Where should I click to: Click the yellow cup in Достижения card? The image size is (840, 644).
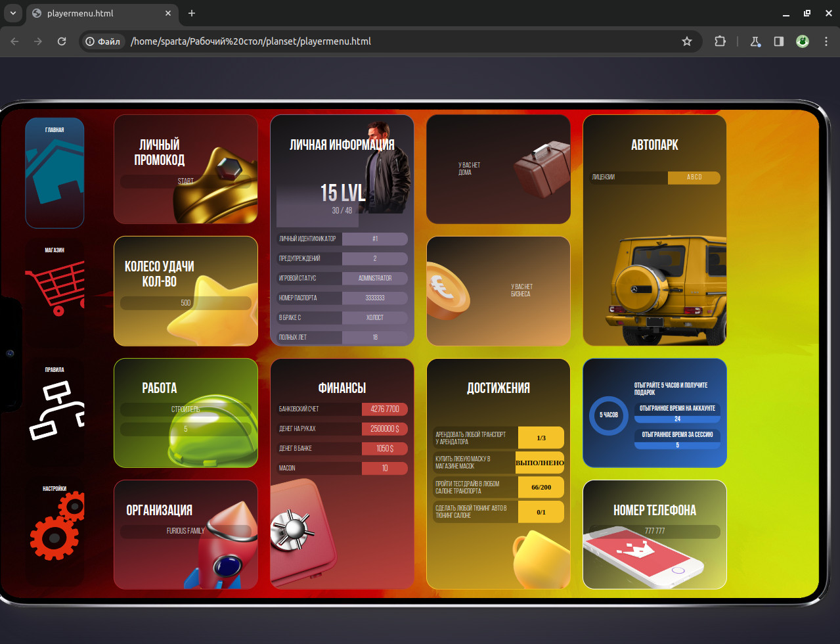pos(541,560)
